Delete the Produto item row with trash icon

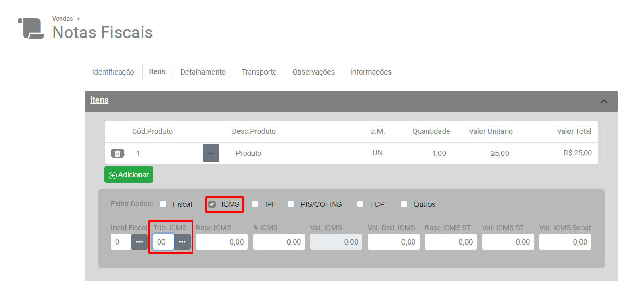(x=117, y=153)
